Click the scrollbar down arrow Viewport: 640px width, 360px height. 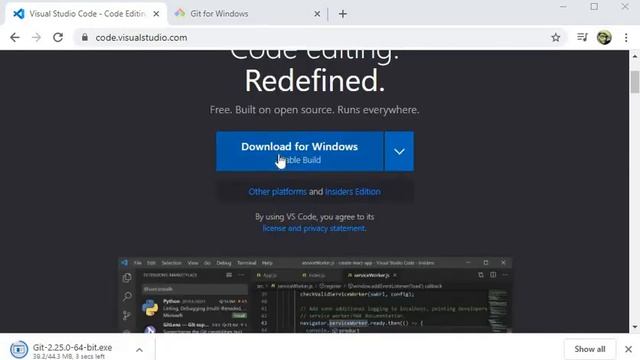click(635, 327)
